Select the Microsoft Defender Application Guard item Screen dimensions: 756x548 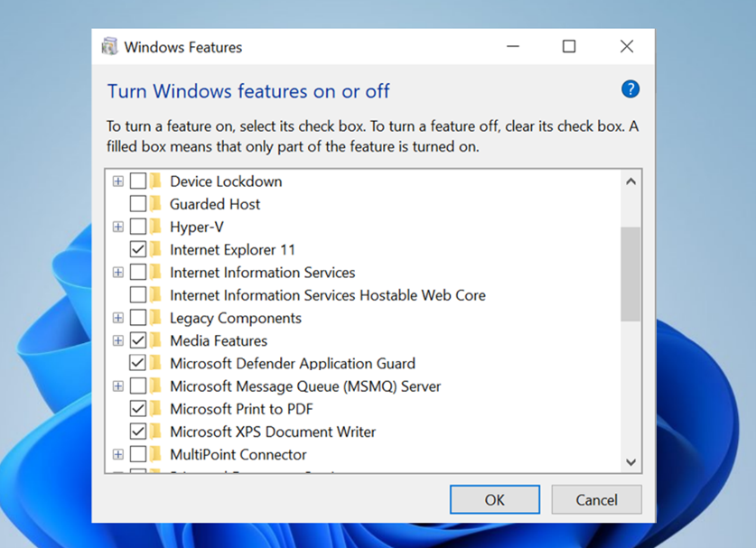click(x=292, y=364)
